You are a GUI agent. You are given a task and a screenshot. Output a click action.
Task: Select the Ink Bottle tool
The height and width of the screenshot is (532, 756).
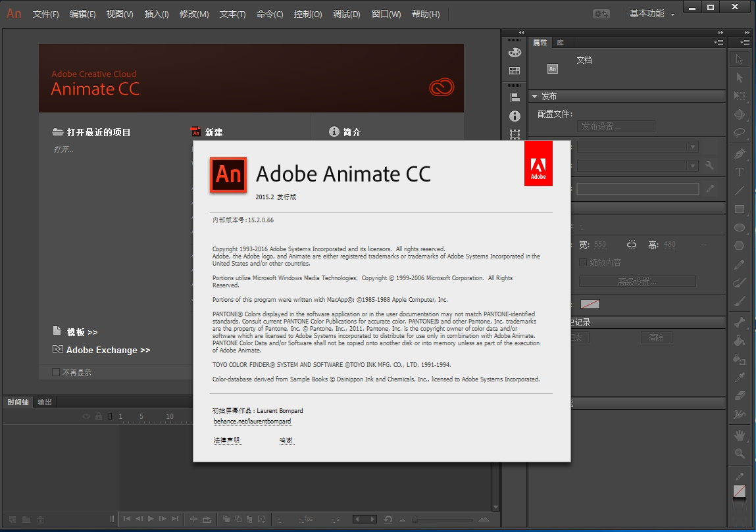click(739, 359)
